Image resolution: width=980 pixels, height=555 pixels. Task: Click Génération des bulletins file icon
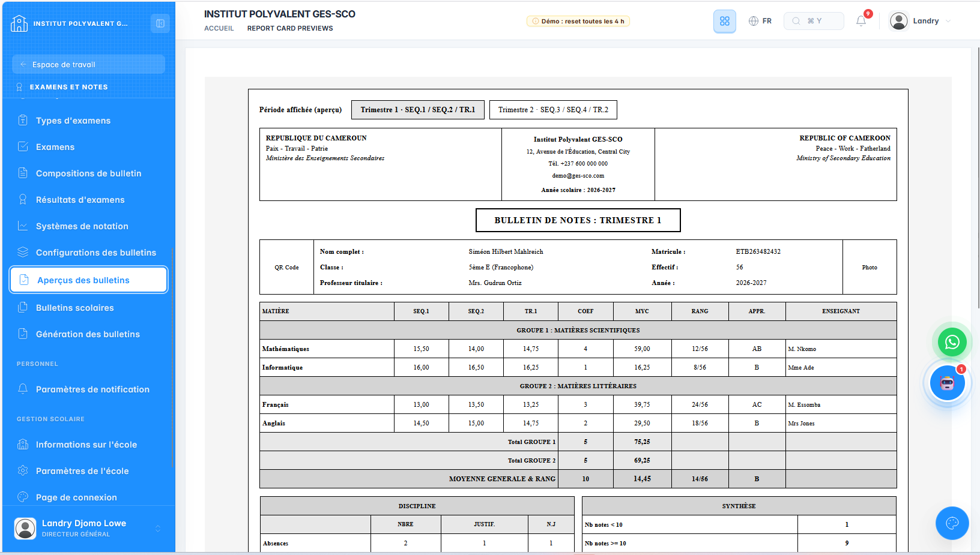click(23, 334)
